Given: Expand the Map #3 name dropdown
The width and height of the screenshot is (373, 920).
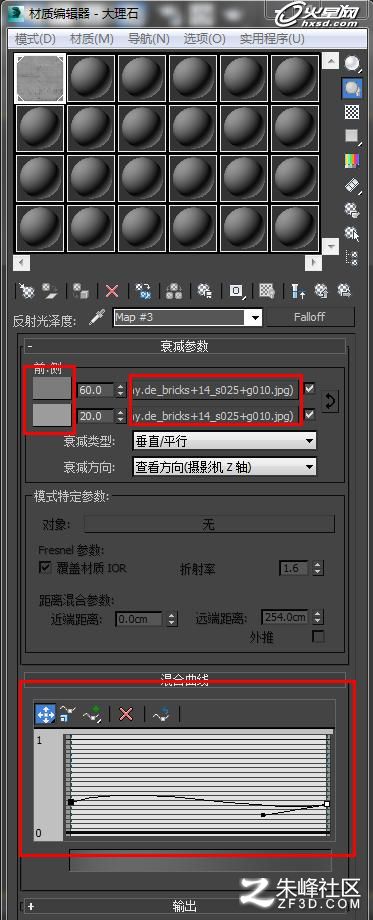Looking at the screenshot, I should click(255, 317).
